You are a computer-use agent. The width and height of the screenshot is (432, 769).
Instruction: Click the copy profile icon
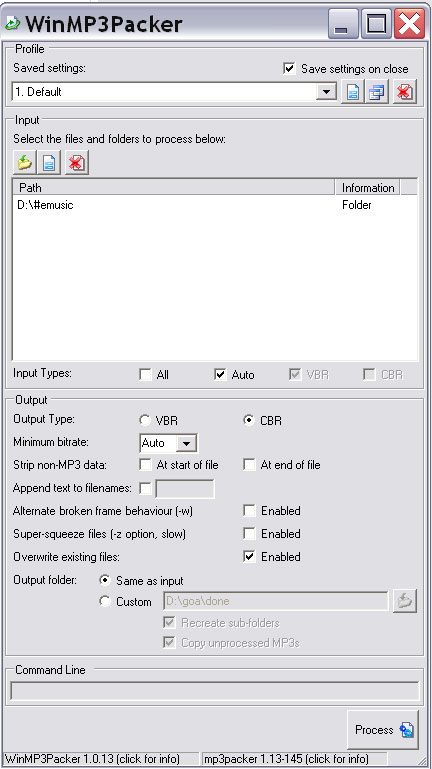[377, 92]
